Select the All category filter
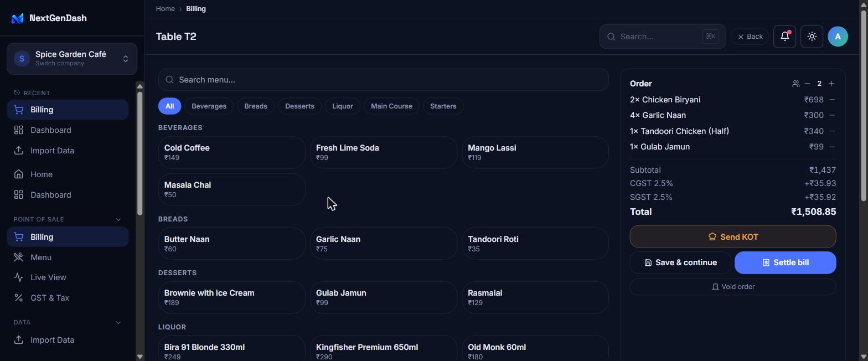The image size is (868, 361). 169,106
